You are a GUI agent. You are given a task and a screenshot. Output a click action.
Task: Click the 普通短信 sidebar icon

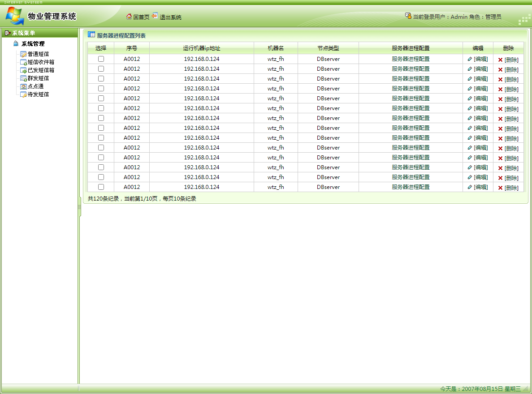point(23,54)
